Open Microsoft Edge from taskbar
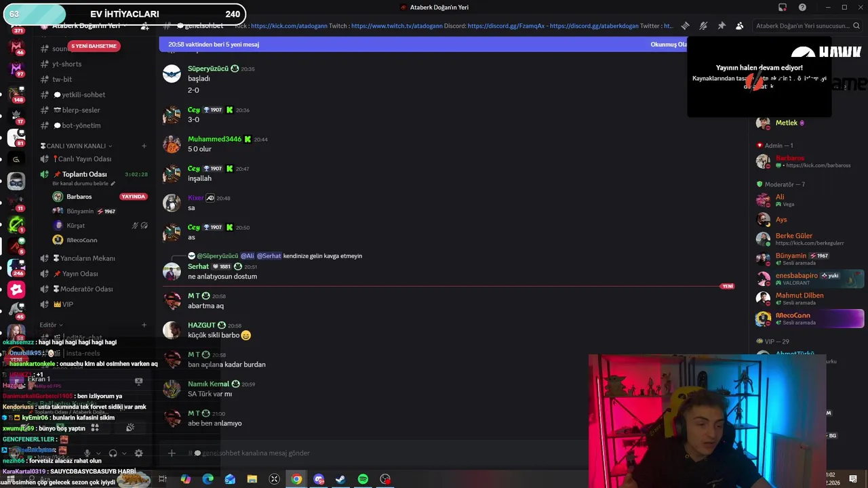 coord(208,479)
